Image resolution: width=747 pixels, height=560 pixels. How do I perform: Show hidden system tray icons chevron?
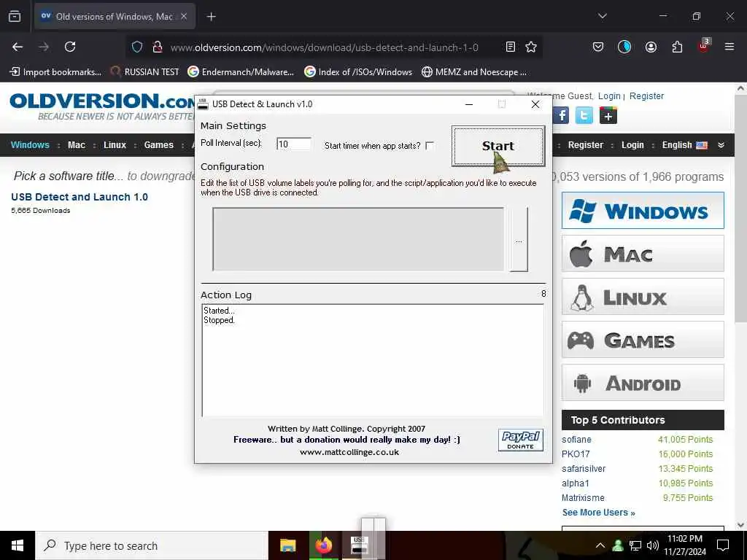pyautogui.click(x=600, y=545)
